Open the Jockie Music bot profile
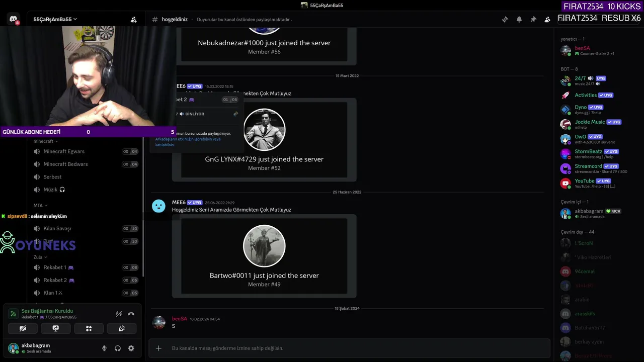This screenshot has height=362, width=644. click(599, 124)
